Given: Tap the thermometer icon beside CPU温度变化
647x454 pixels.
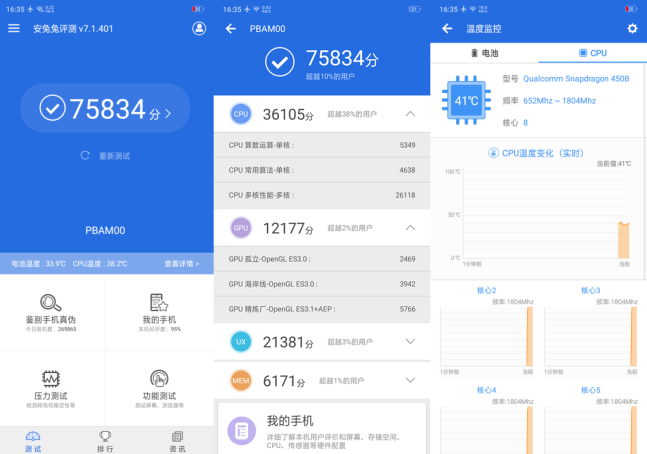Looking at the screenshot, I should pos(493,153).
